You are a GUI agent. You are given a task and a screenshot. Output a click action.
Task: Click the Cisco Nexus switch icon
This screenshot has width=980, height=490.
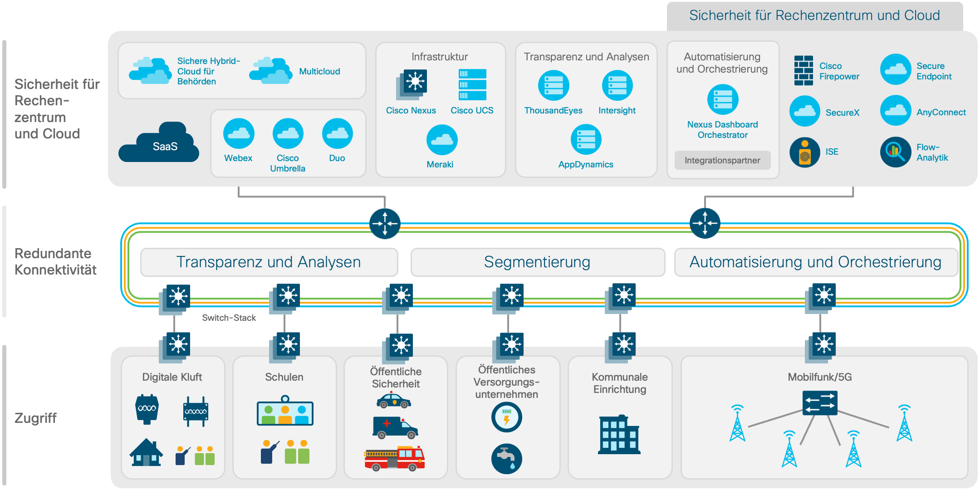click(x=412, y=84)
